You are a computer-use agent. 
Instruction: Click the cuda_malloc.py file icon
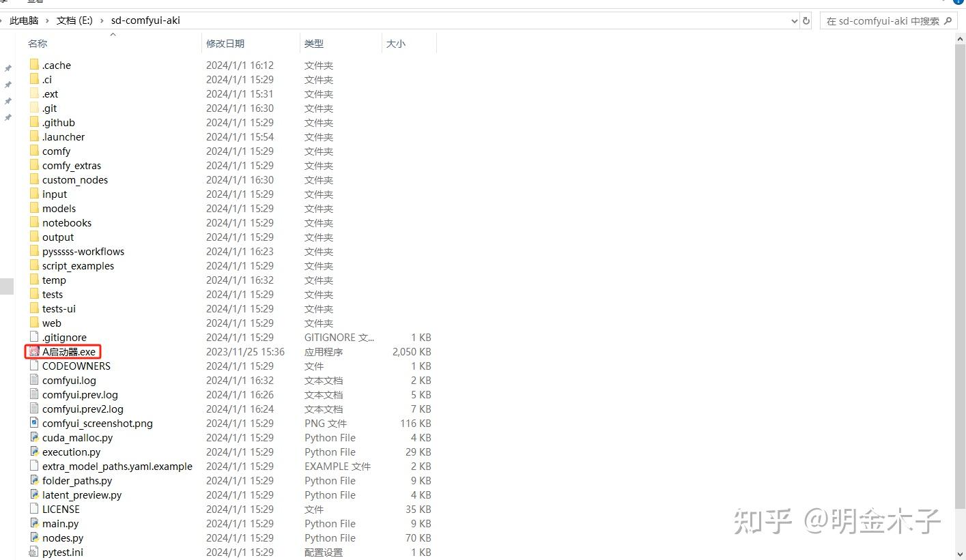pyautogui.click(x=34, y=437)
